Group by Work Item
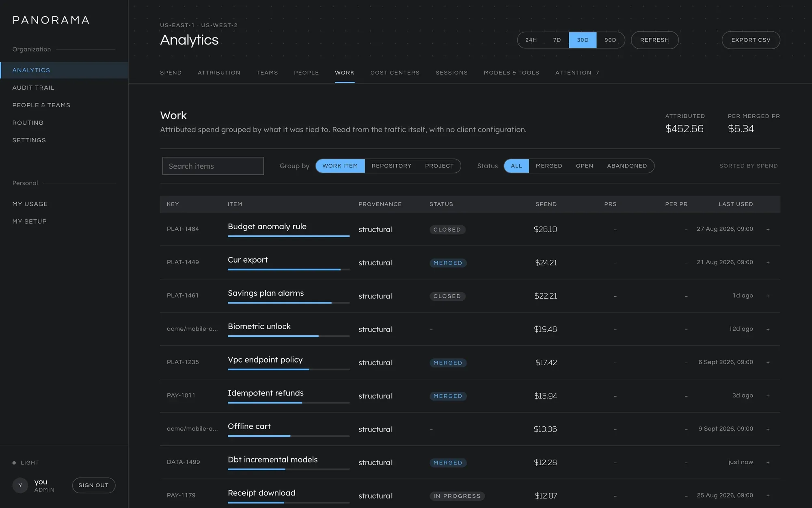Screen dimensions: 812x508 [340, 166]
